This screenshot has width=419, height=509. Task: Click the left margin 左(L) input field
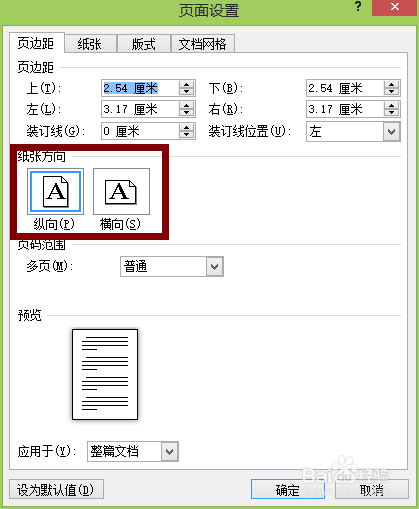pos(140,109)
